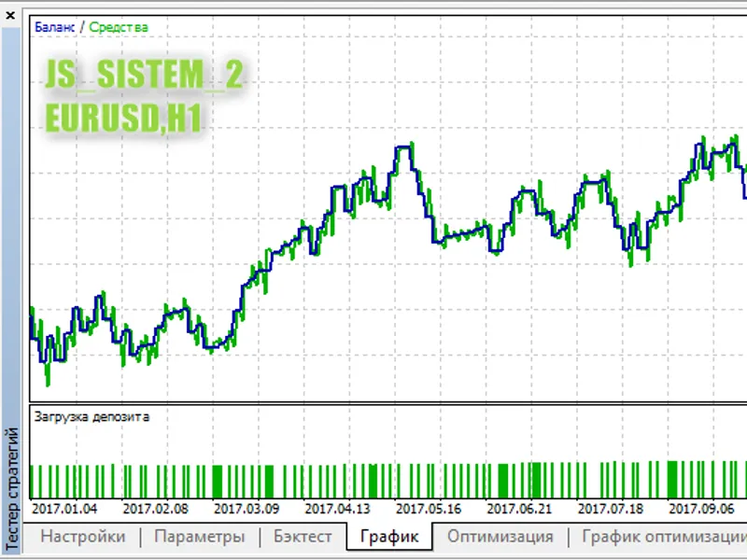747x560 pixels.
Task: Click the 2017.09.06 date label
Action: click(x=701, y=509)
